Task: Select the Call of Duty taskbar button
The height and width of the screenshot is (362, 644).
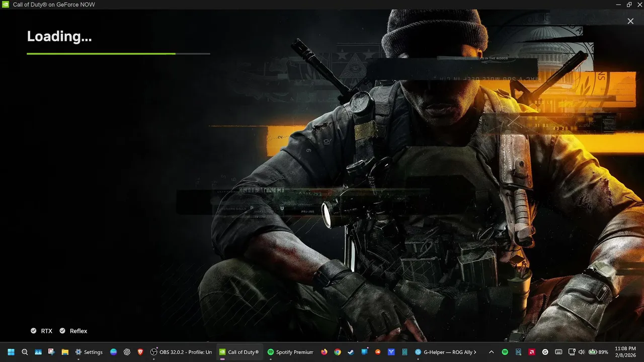Action: click(x=239, y=352)
